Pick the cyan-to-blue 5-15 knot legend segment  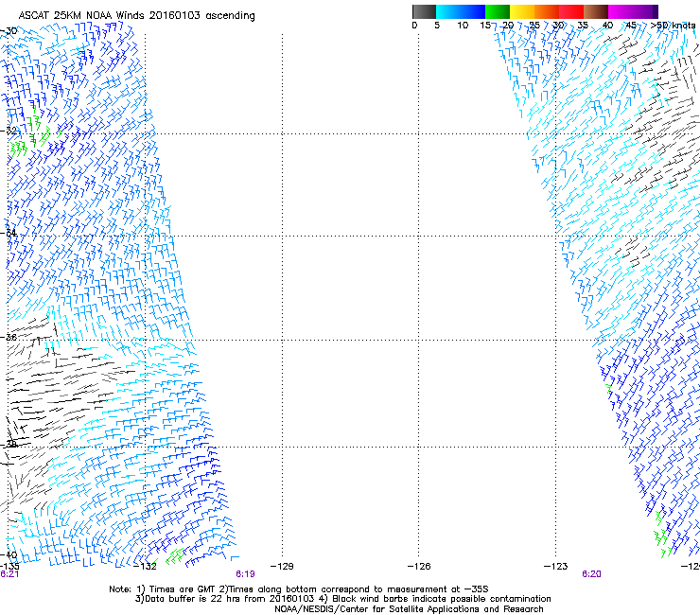point(461,11)
